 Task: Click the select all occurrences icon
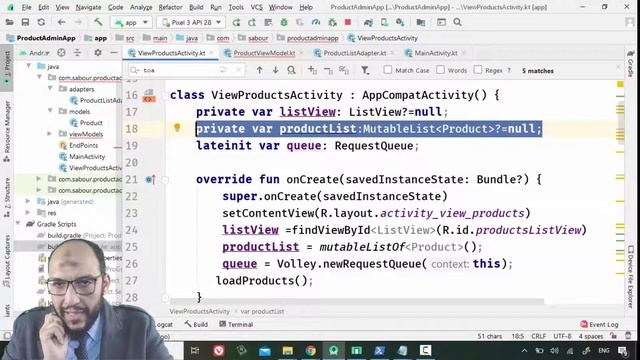click(x=344, y=70)
